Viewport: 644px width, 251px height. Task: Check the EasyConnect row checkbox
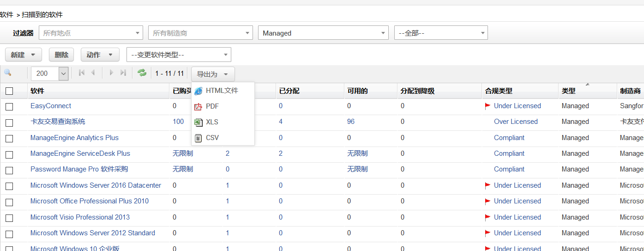(9, 107)
